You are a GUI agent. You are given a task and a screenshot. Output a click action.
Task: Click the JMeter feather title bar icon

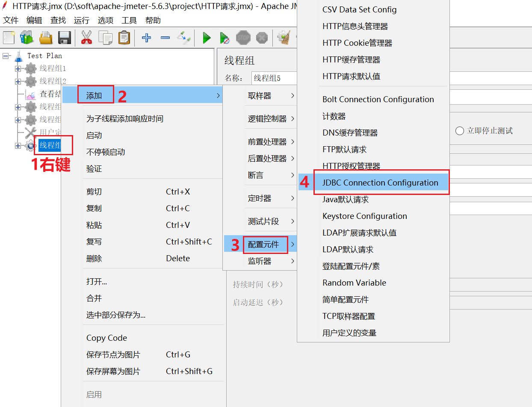[x=5, y=6]
